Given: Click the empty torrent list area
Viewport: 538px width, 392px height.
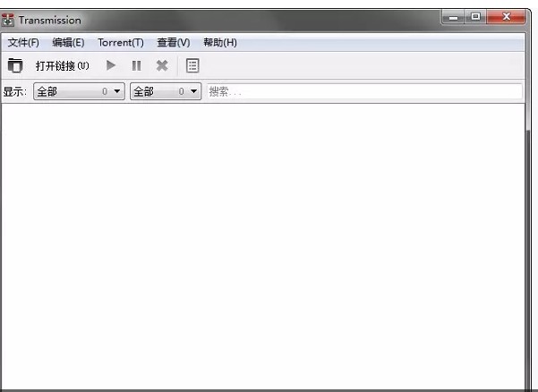Looking at the screenshot, I should click(x=263, y=246).
